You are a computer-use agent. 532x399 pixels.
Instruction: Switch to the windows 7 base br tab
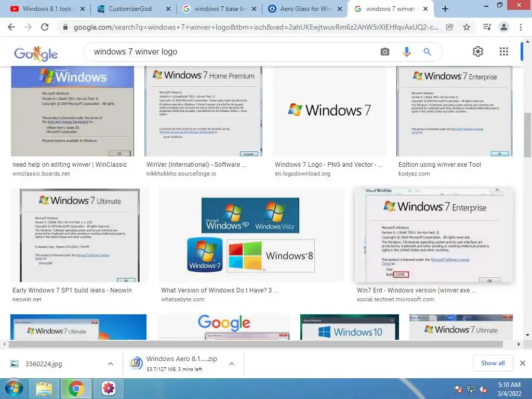pyautogui.click(x=219, y=9)
